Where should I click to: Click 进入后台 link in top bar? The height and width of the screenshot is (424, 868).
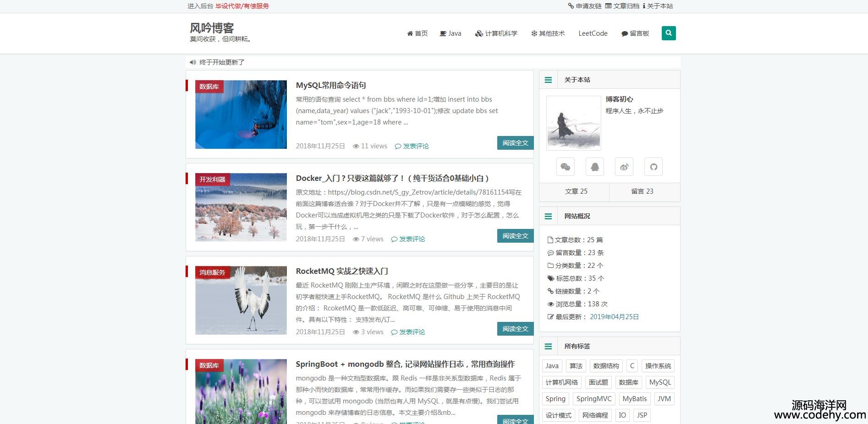[200, 6]
